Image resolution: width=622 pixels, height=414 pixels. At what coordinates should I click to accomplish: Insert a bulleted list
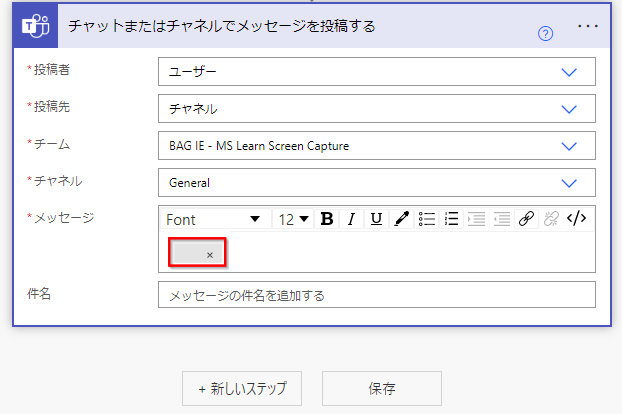(x=426, y=219)
